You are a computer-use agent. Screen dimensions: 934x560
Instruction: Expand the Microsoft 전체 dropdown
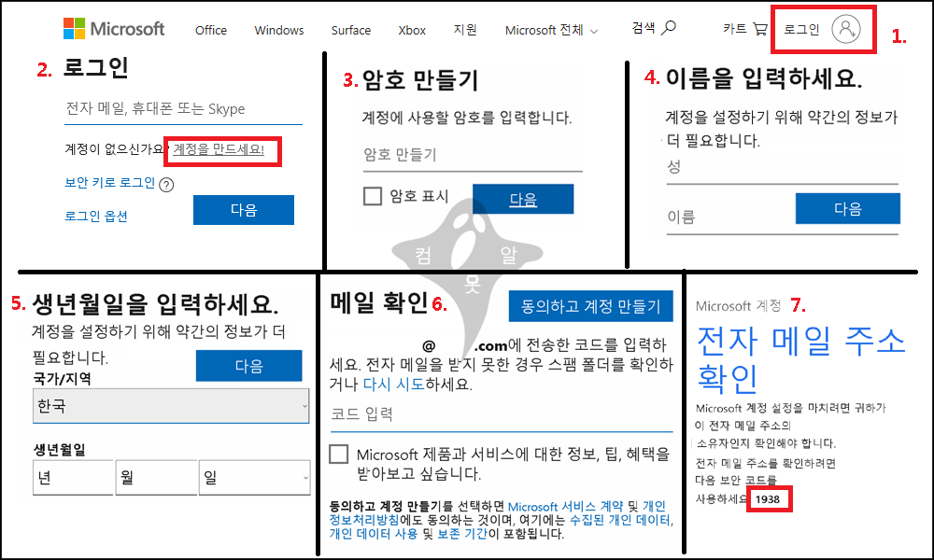(x=551, y=30)
